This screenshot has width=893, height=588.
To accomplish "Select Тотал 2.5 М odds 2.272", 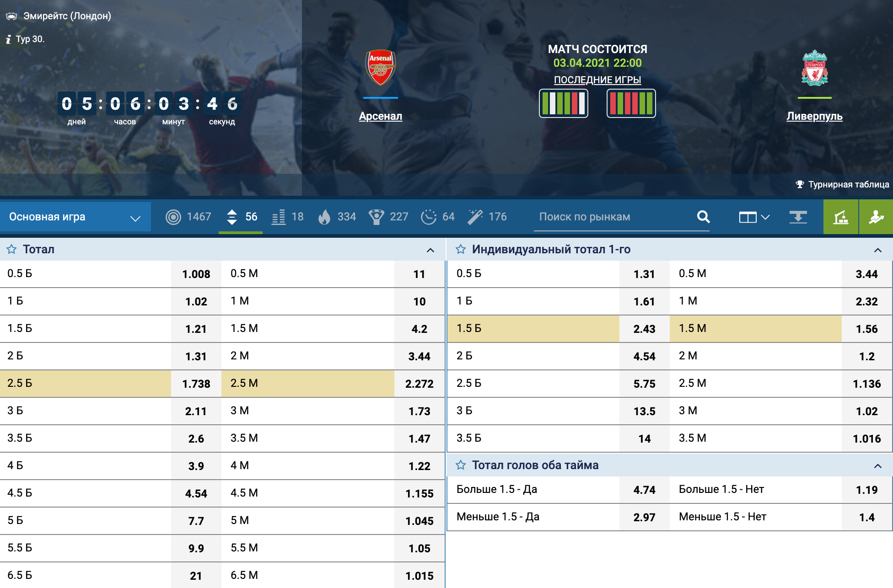I will point(420,384).
